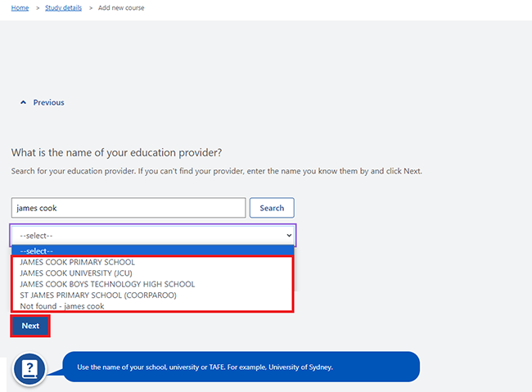Open the Study details breadcrumb link
Viewport: 532px width, 392px height.
64,8
